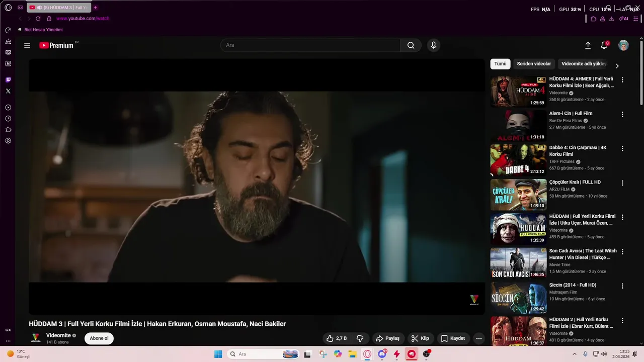The height and width of the screenshot is (362, 644).
Task: Show next filter chips with arrow
Action: [617, 66]
